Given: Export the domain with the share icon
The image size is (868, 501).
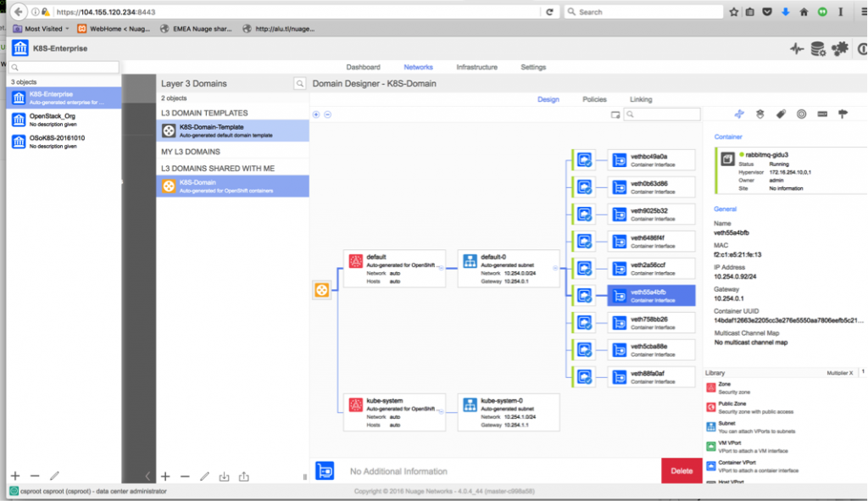Looking at the screenshot, I should coord(243,476).
